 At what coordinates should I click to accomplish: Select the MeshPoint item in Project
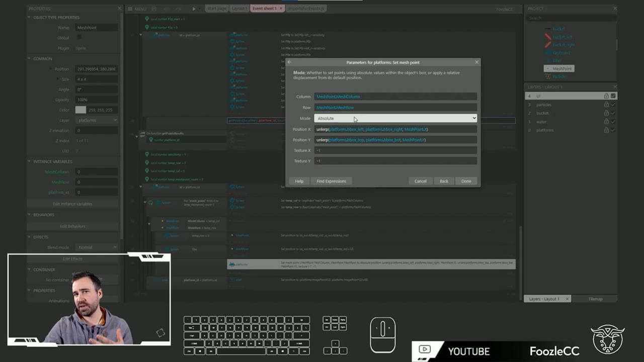coord(558,68)
